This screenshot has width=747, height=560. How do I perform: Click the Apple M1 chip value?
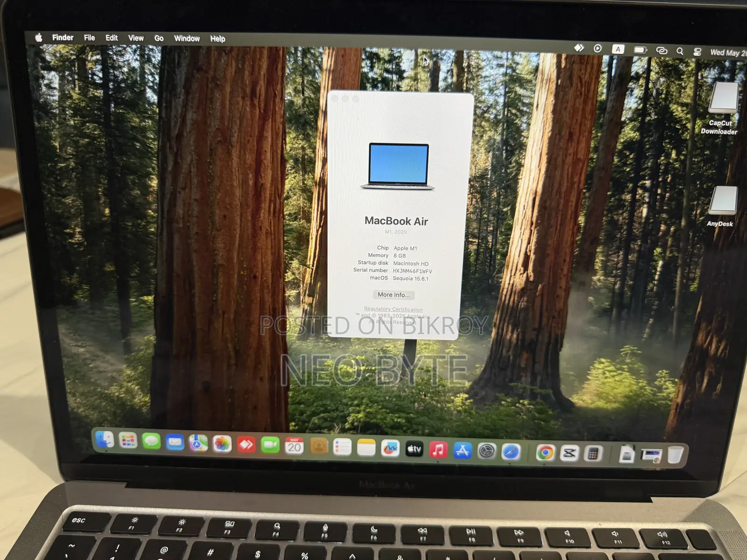pyautogui.click(x=405, y=248)
